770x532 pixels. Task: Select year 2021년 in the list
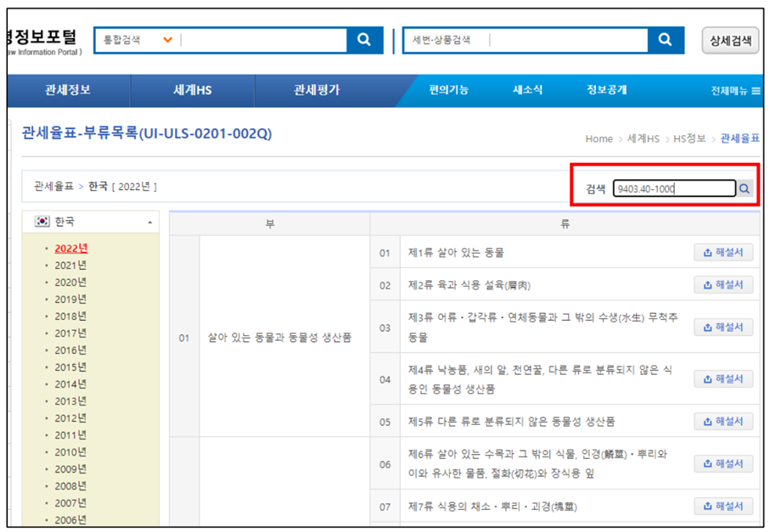click(x=70, y=266)
